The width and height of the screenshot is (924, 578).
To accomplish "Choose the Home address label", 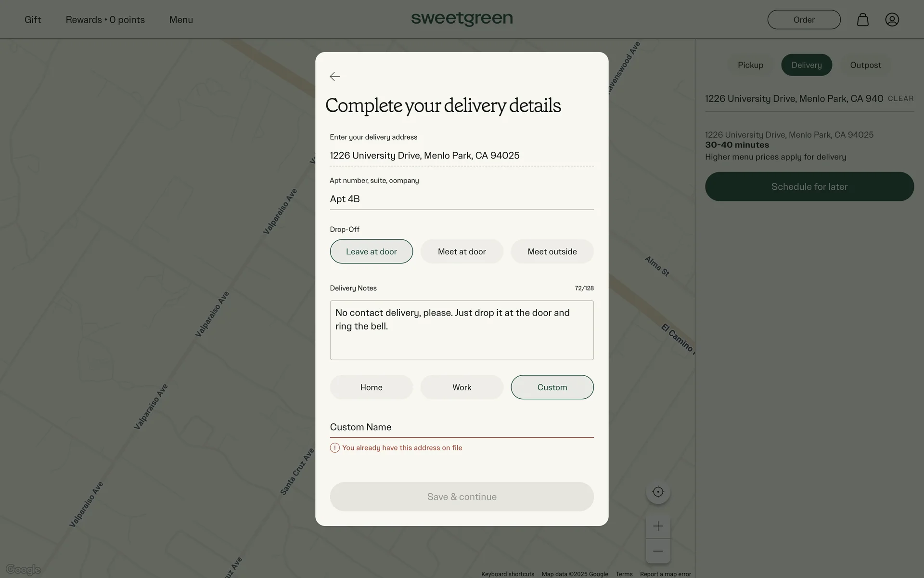I will (x=371, y=387).
